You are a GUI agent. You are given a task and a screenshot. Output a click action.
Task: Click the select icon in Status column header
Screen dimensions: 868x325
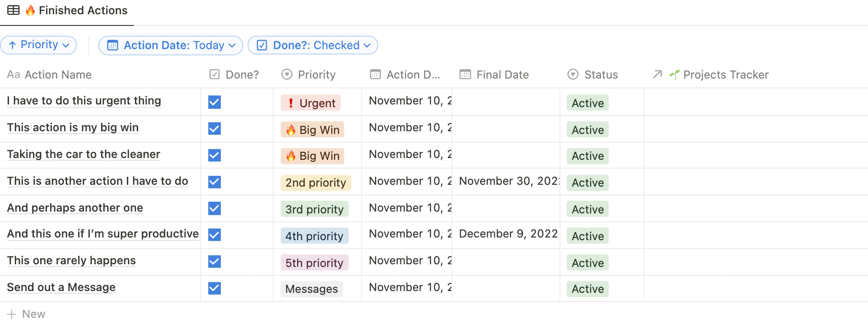click(x=573, y=75)
